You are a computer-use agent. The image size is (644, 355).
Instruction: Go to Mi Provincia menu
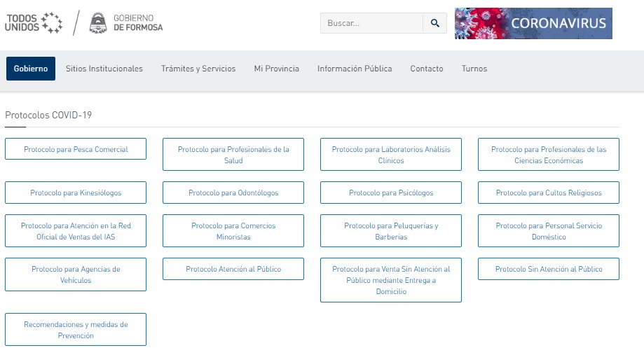pos(276,69)
